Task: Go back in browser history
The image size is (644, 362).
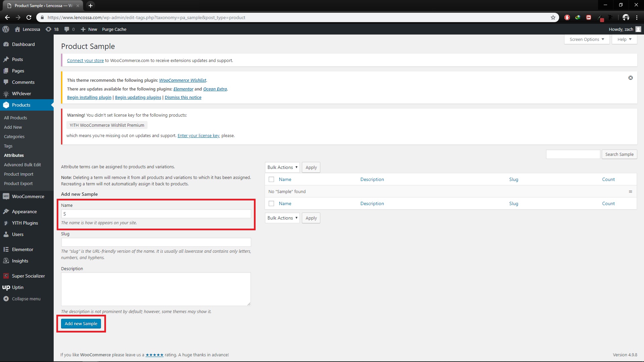Action: 7,17
